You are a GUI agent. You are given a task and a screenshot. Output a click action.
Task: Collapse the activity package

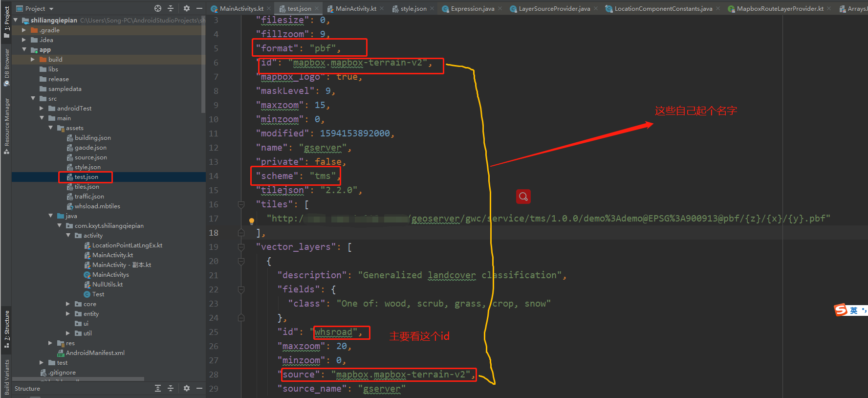tap(68, 235)
